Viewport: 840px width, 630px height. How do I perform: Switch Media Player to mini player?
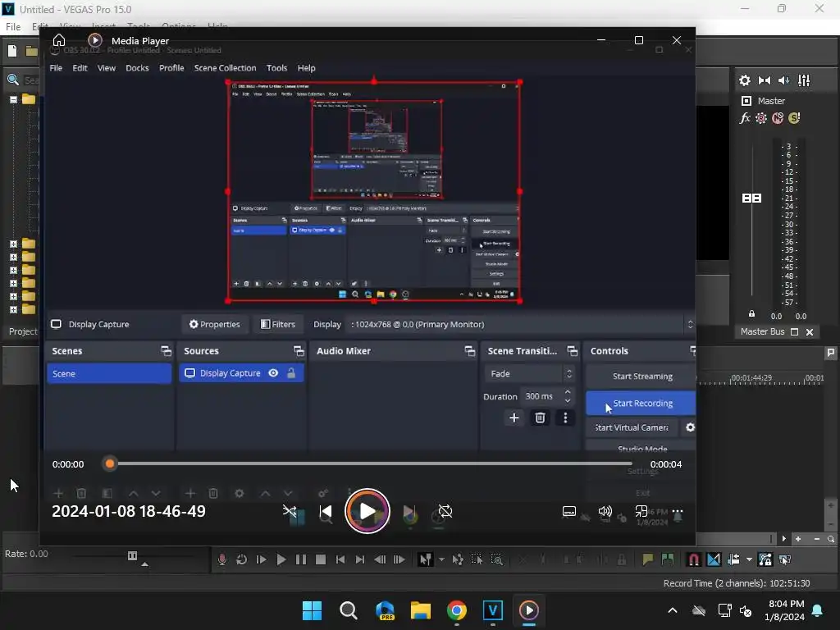(x=641, y=512)
